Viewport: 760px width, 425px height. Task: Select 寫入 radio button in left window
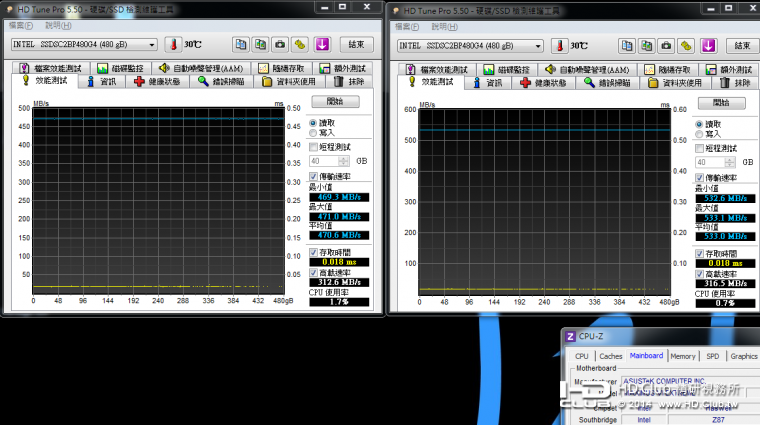pyautogui.click(x=313, y=133)
